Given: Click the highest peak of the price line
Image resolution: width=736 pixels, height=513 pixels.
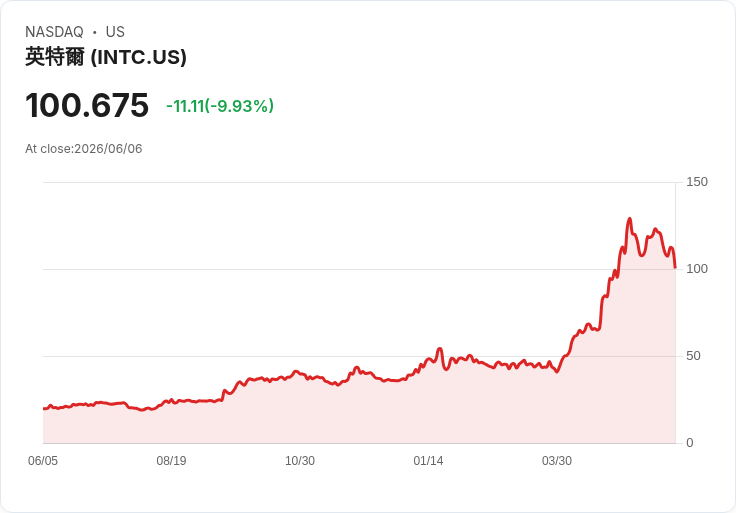Looking at the screenshot, I should coord(629,219).
